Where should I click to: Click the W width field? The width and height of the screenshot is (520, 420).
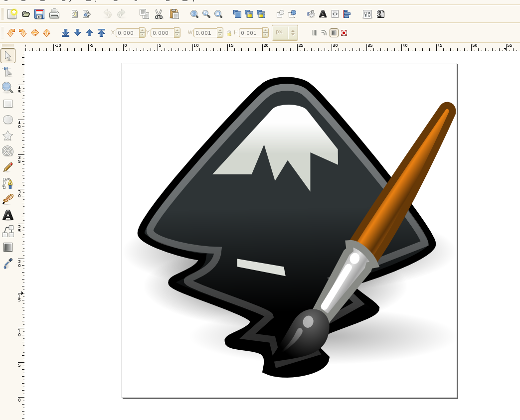(x=205, y=32)
